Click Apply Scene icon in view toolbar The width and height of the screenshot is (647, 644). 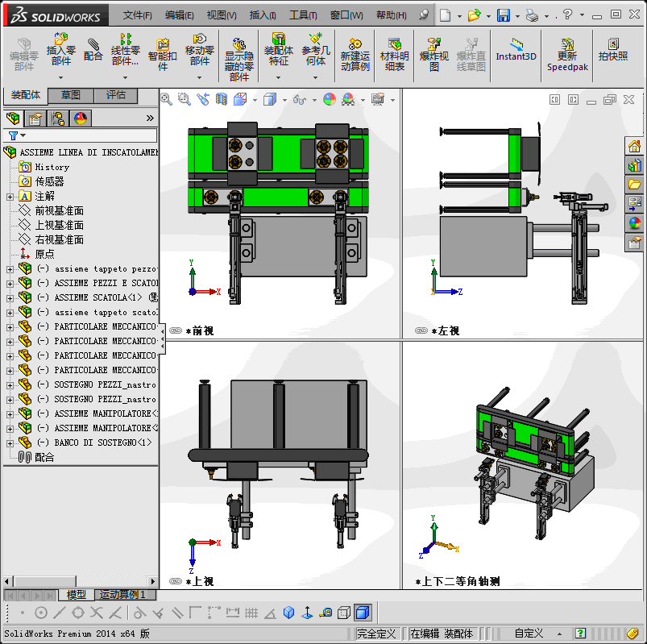(348, 99)
